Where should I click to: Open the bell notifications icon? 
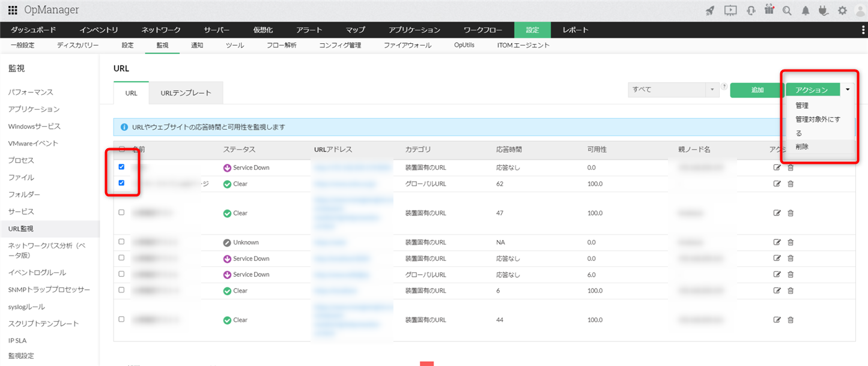click(806, 10)
